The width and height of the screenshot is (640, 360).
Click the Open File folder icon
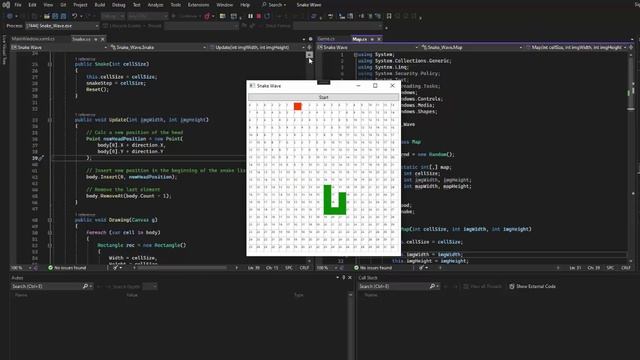point(47,16)
